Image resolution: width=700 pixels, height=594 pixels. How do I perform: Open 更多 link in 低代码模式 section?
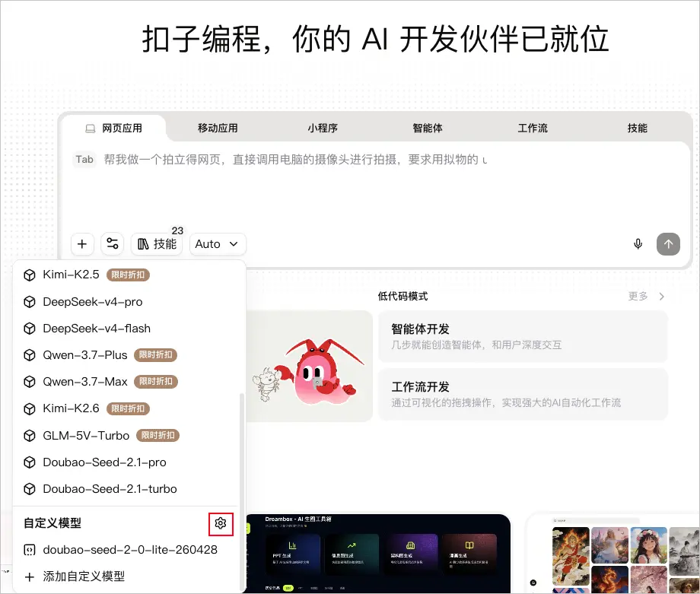638,297
